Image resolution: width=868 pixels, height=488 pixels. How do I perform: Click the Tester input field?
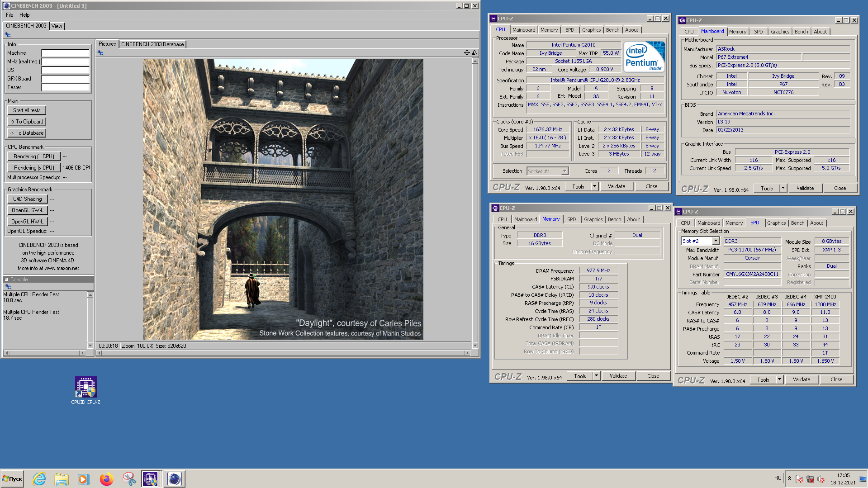point(66,87)
